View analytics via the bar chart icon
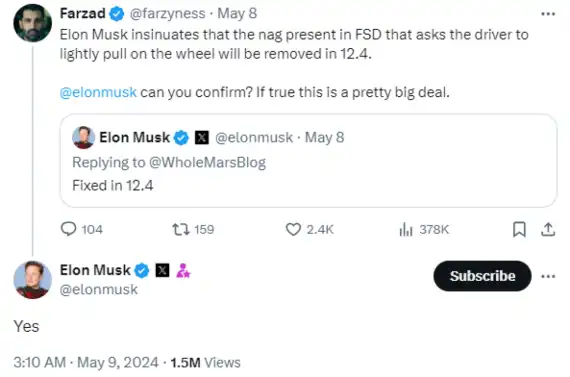The width and height of the screenshot is (570, 377). coord(406,229)
